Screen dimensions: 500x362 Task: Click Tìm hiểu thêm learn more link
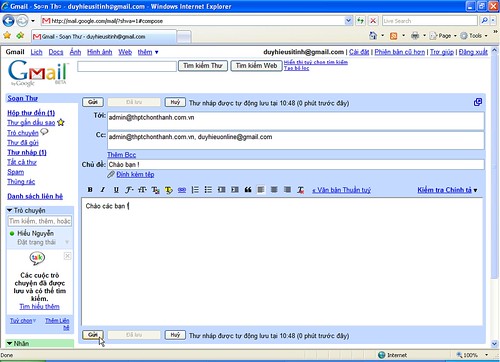pyautogui.click(x=39, y=306)
